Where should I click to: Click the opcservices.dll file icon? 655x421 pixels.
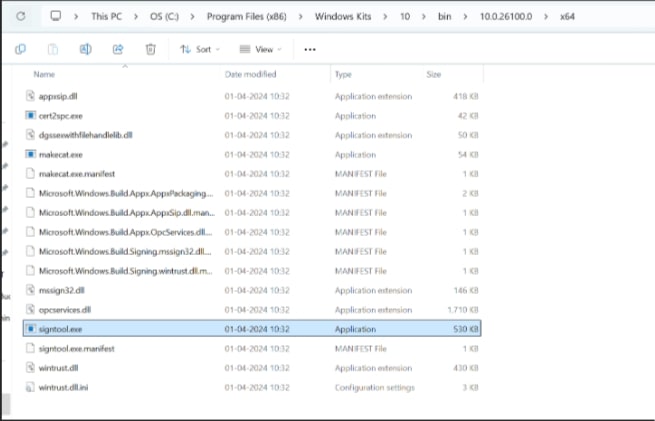[x=30, y=309]
